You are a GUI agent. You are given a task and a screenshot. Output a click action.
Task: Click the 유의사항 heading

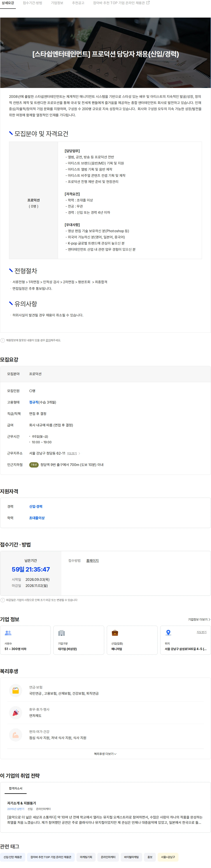25,304
